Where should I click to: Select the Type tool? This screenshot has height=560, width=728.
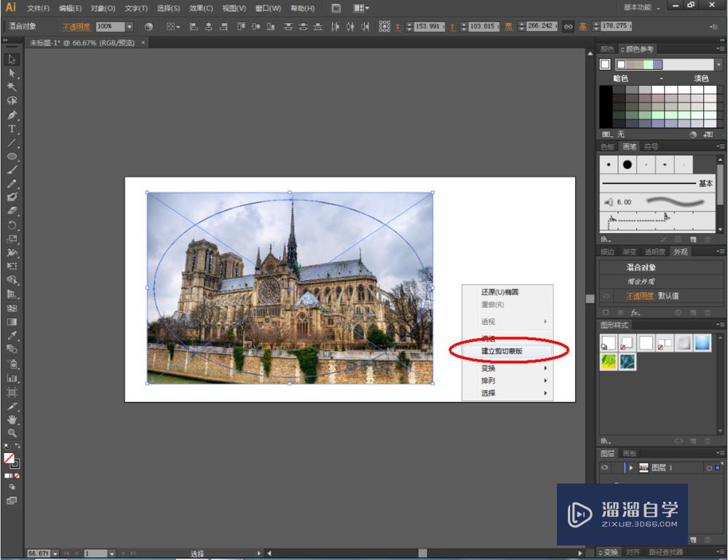12,129
